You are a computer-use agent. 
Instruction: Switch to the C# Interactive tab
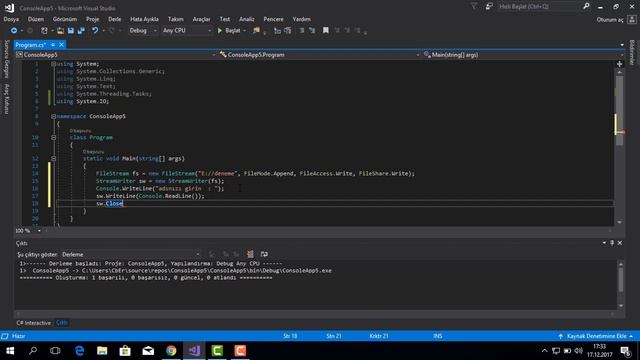click(33, 323)
